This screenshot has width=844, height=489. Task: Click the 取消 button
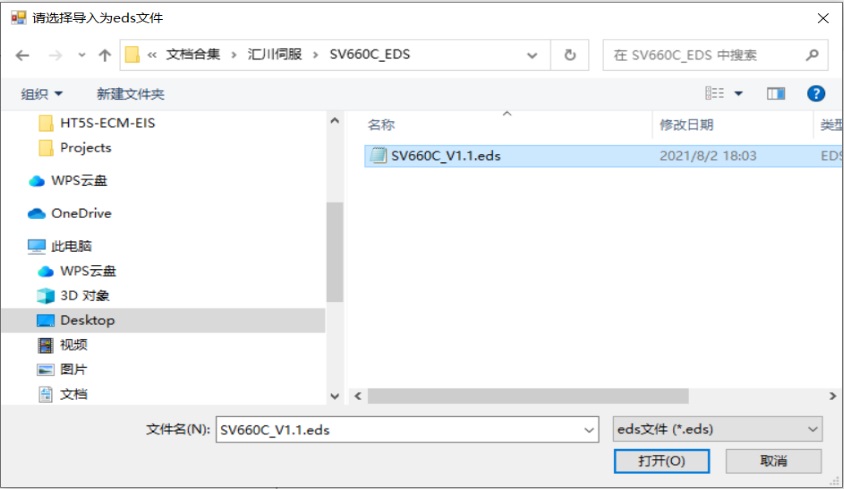pos(773,461)
